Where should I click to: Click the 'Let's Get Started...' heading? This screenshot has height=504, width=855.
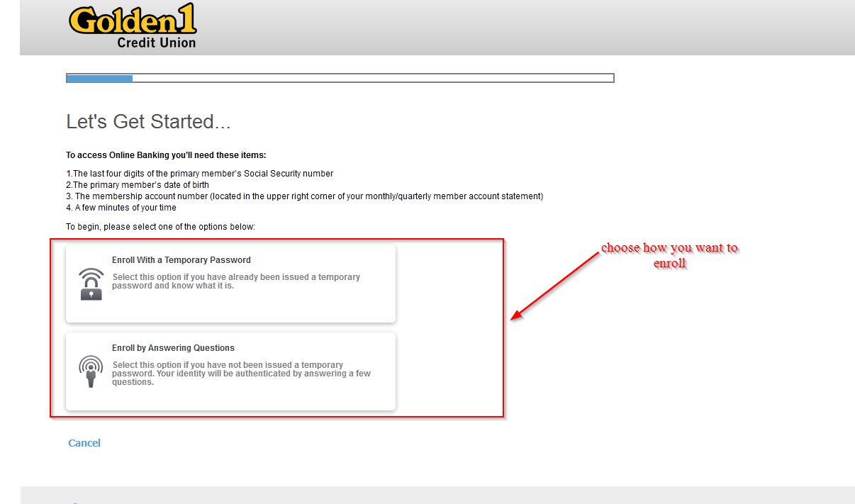(148, 122)
